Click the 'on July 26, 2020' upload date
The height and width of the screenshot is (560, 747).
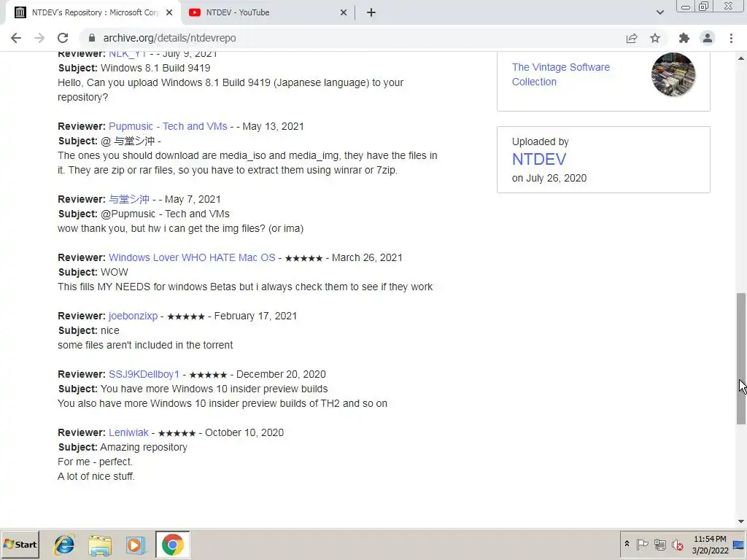549,178
